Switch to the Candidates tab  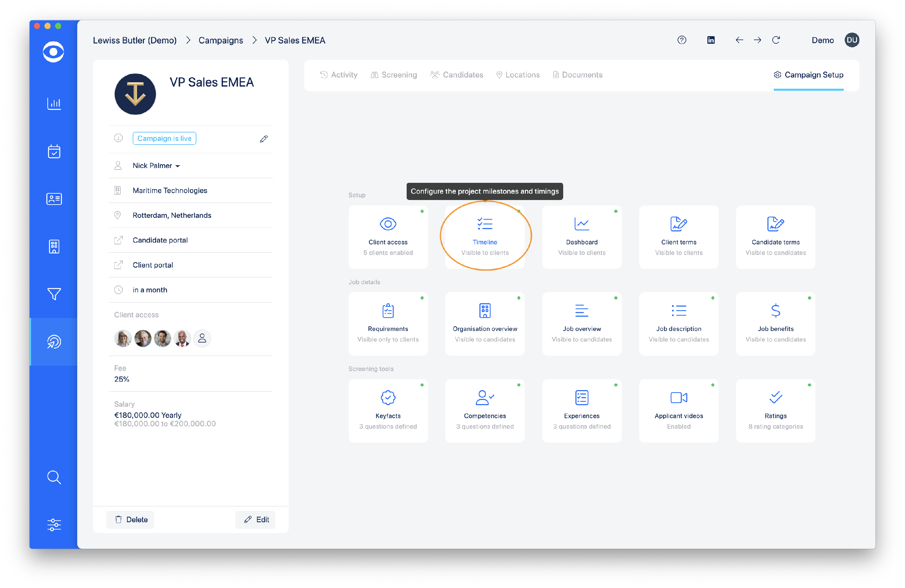[456, 75]
